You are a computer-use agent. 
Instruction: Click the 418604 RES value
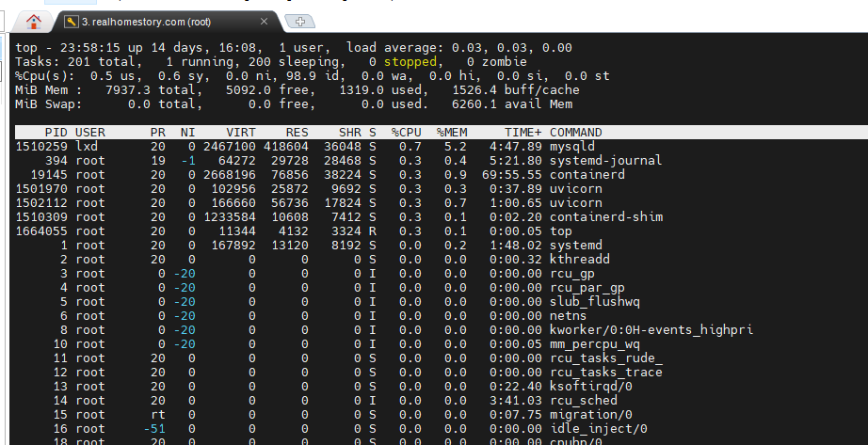click(x=286, y=147)
